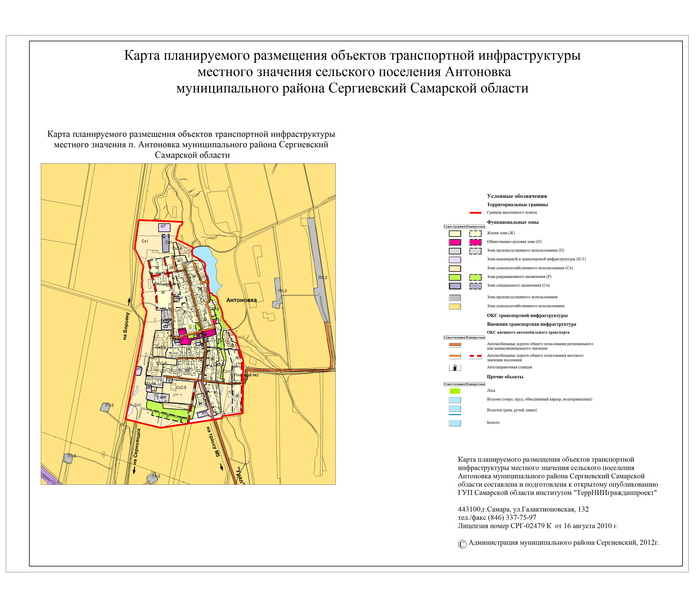Click 'Зона инженерной и транспортной инфраструктуры (И-Т)' label
The height and width of the screenshot is (607, 700).
click(536, 259)
